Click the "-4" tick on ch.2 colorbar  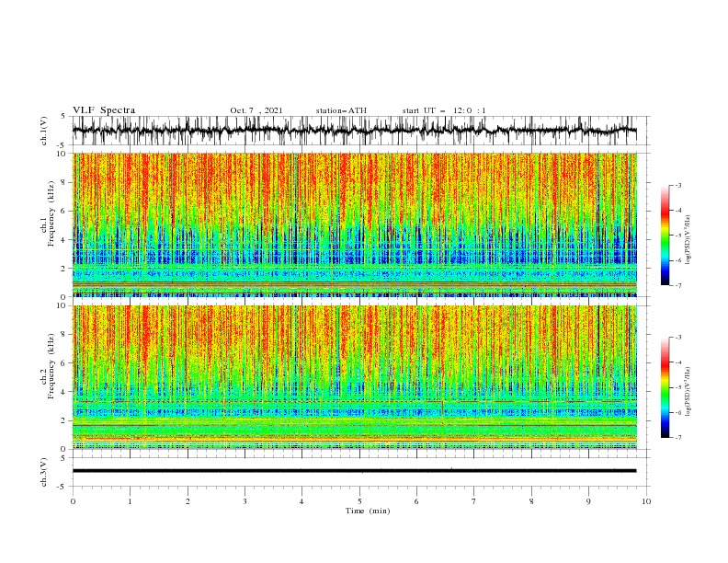point(677,362)
